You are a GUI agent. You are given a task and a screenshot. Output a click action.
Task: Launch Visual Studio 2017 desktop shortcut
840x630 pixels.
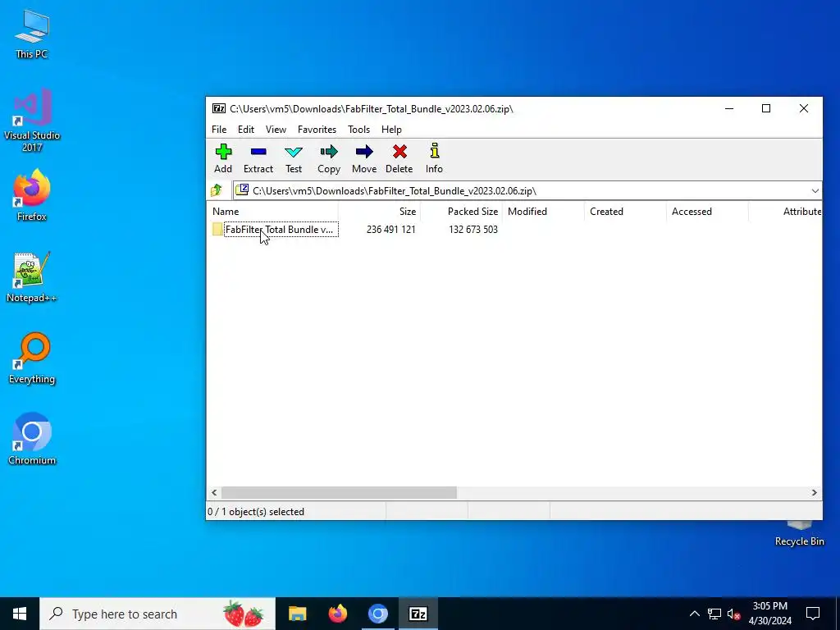pos(32,120)
